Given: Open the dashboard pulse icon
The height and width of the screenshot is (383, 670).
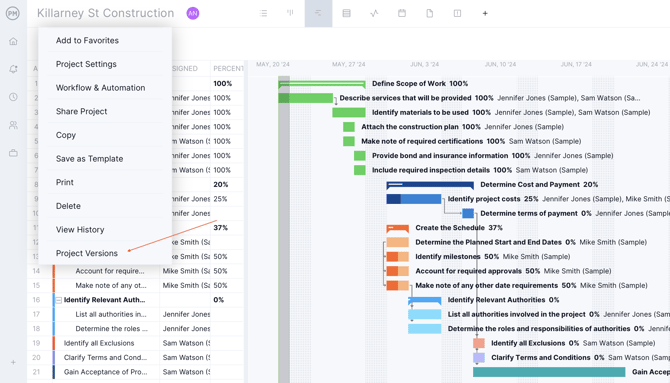Looking at the screenshot, I should pos(374,13).
